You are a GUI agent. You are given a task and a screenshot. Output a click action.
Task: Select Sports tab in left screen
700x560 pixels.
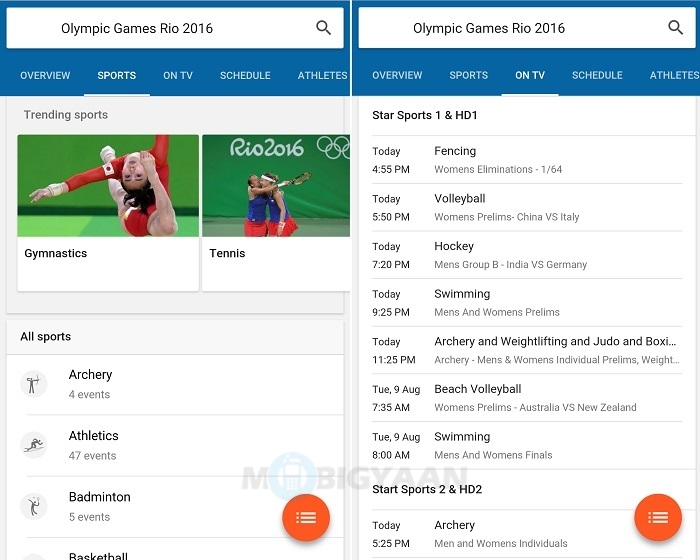(117, 75)
